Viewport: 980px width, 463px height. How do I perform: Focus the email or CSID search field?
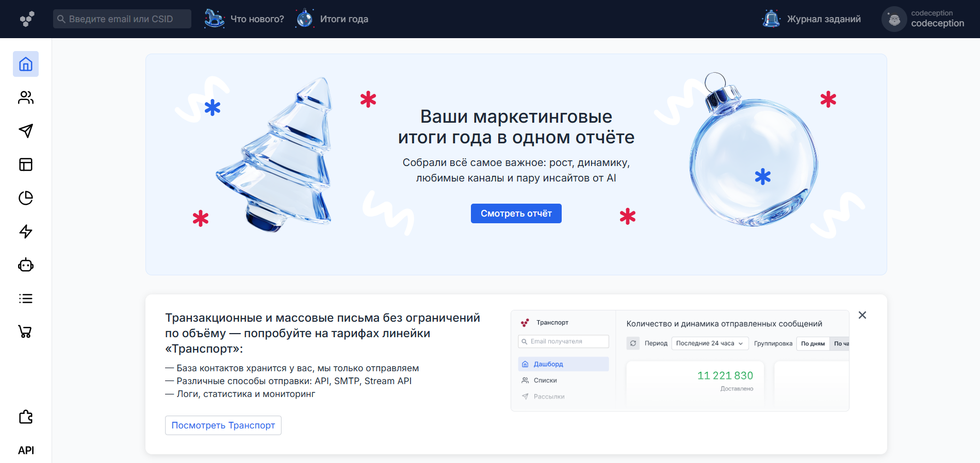(122, 19)
